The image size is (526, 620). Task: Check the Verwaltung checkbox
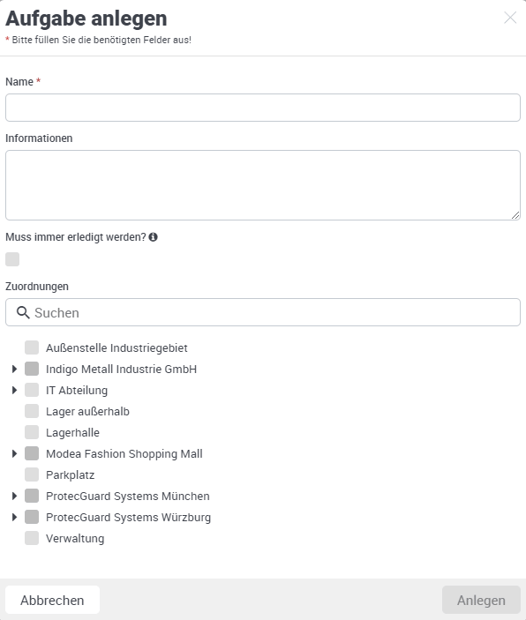pyautogui.click(x=32, y=538)
